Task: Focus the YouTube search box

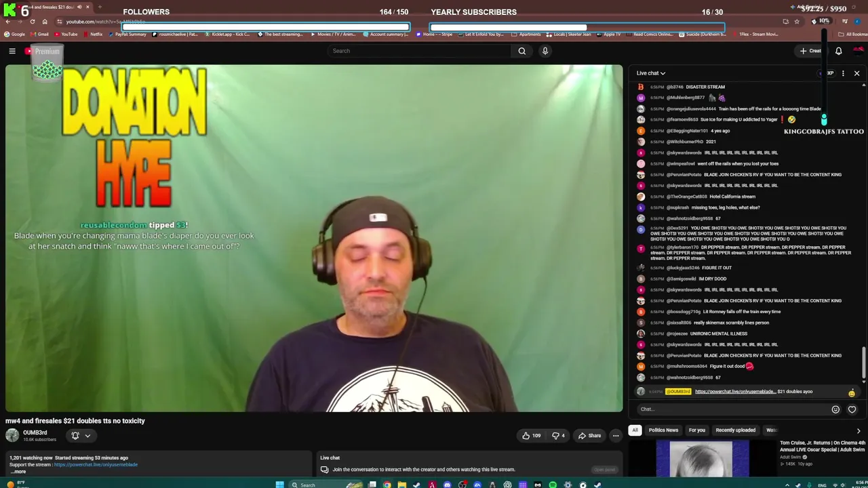Action: 420,51
